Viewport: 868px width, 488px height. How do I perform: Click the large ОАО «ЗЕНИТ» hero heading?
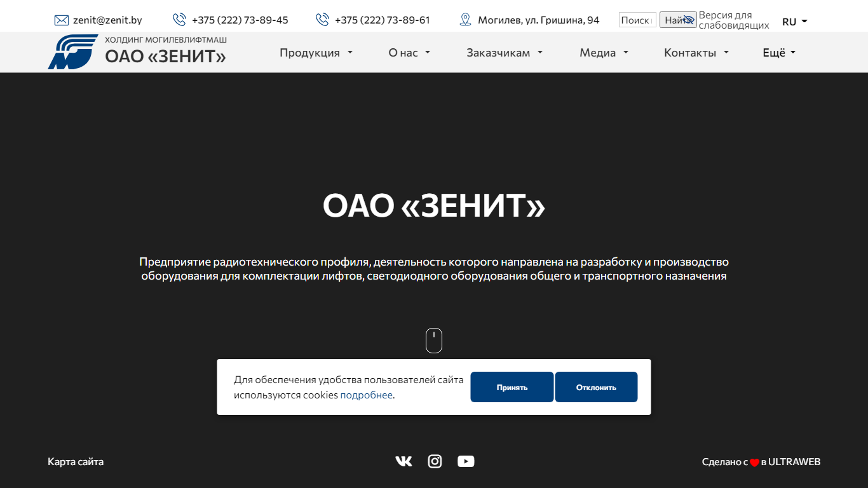[434, 205]
